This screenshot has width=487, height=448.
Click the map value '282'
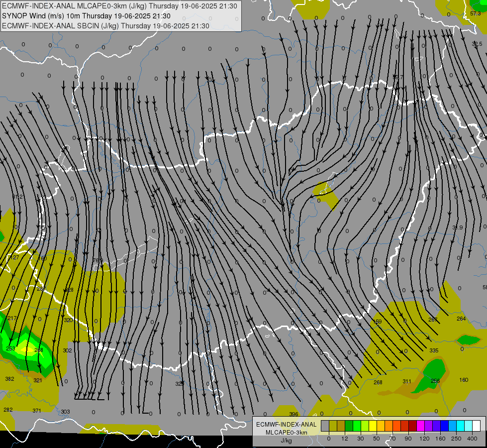click(8, 410)
